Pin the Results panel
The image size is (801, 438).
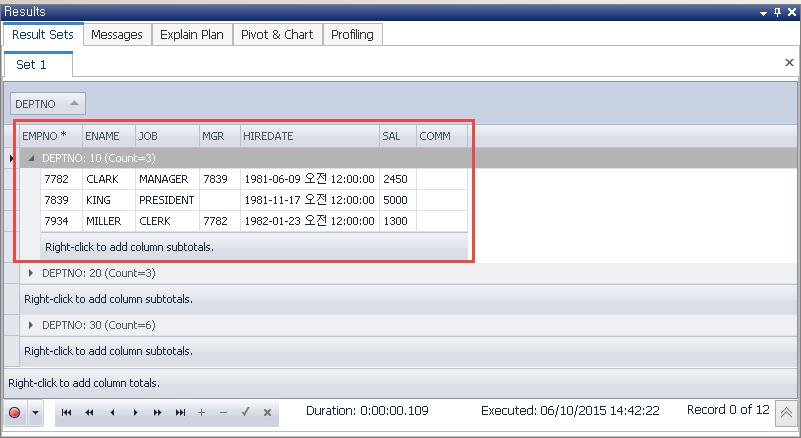777,12
